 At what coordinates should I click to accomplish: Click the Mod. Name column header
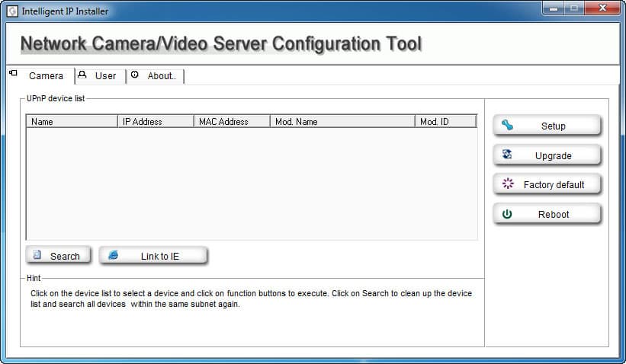[x=342, y=122]
